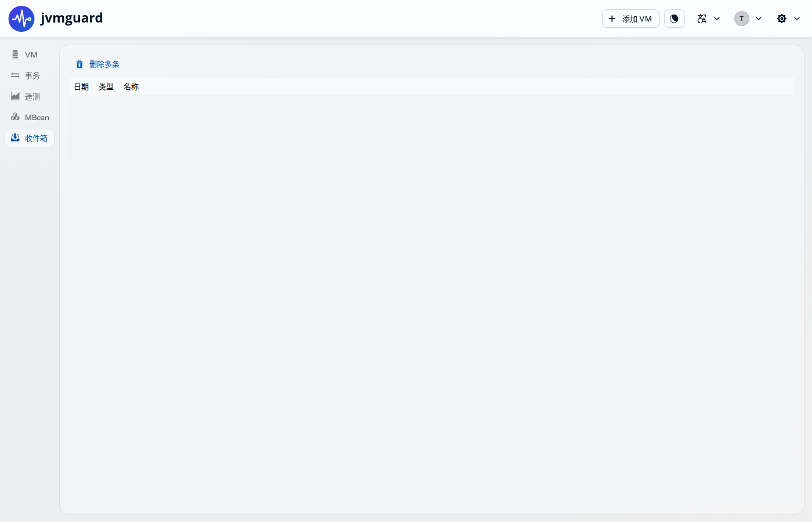Expand the language selection chevron
812x522 pixels.
[717, 19]
